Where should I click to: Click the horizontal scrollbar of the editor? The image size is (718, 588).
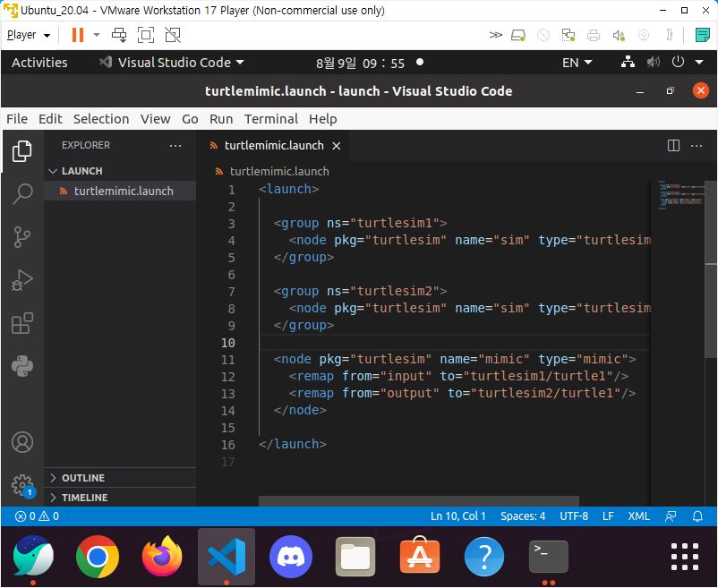[x=418, y=501]
